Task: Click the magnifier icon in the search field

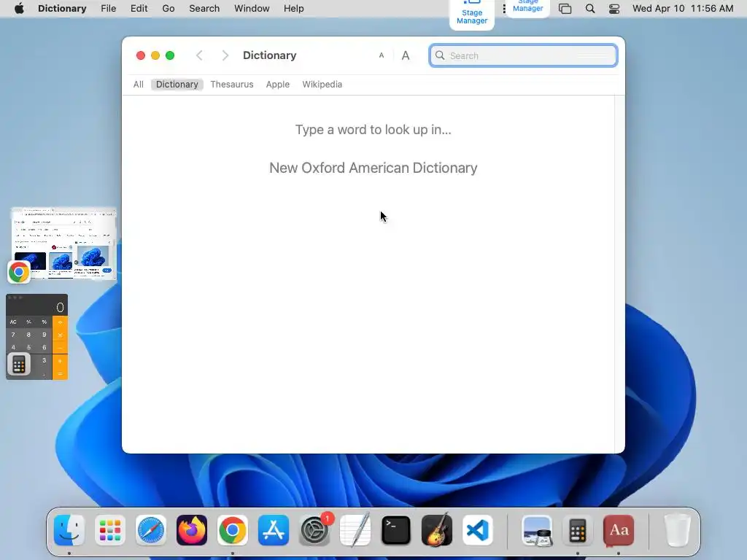Action: pos(440,55)
